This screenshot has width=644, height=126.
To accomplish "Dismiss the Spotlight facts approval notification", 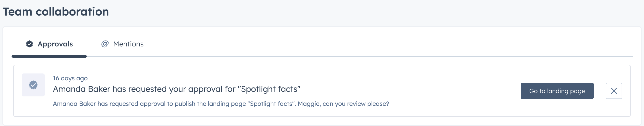I will (x=614, y=91).
